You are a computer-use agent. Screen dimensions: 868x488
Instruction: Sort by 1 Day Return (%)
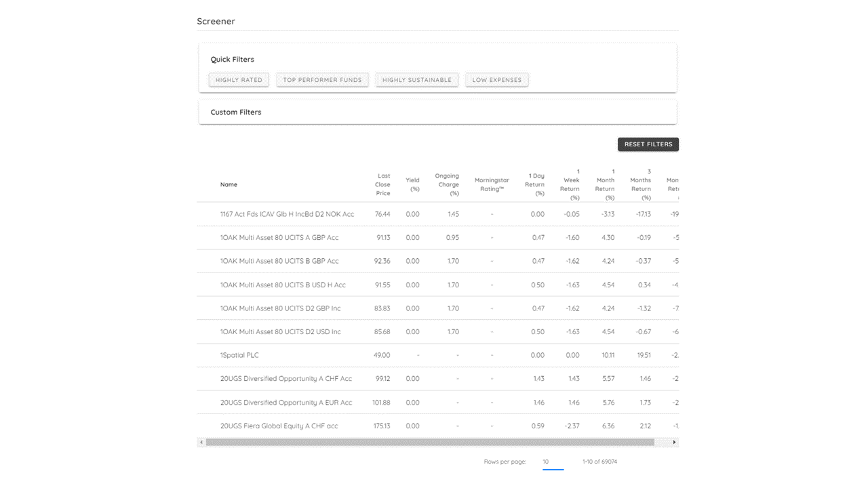(535, 184)
